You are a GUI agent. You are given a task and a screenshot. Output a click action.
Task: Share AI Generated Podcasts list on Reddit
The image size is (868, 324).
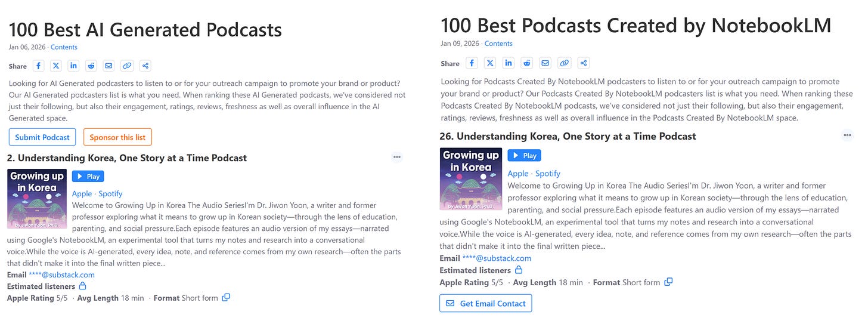tap(91, 66)
